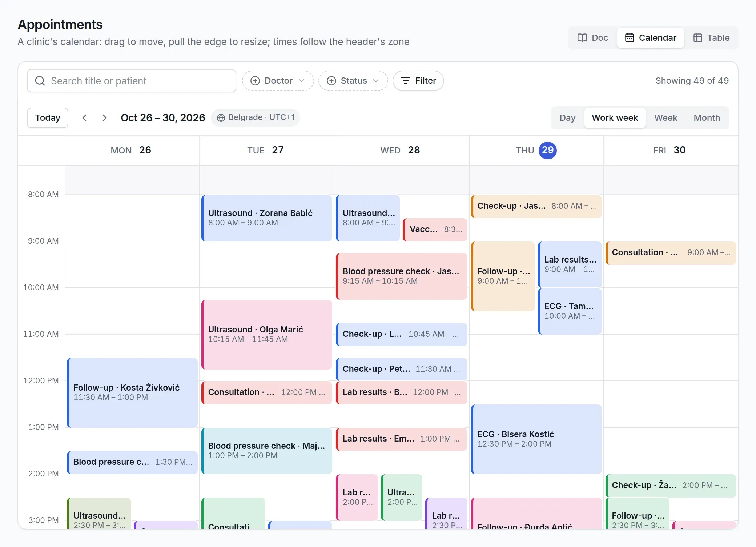Viewport: 756px width, 547px height.
Task: Open the Vacc... appointment on Wednesday
Action: click(435, 229)
